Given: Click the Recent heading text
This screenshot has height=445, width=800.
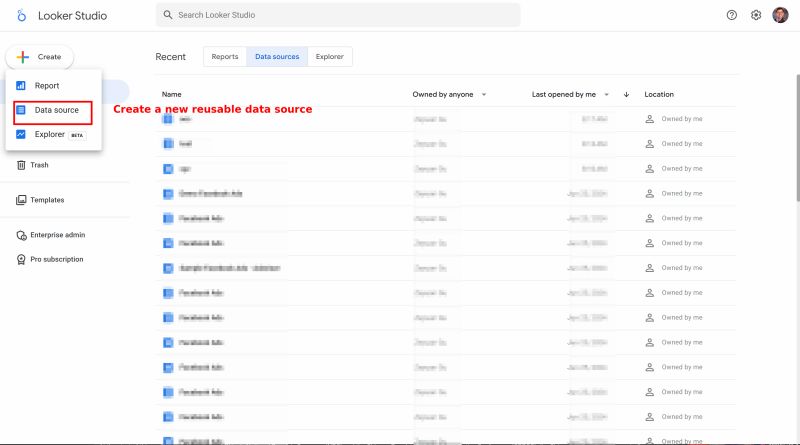Looking at the screenshot, I should pos(170,57).
